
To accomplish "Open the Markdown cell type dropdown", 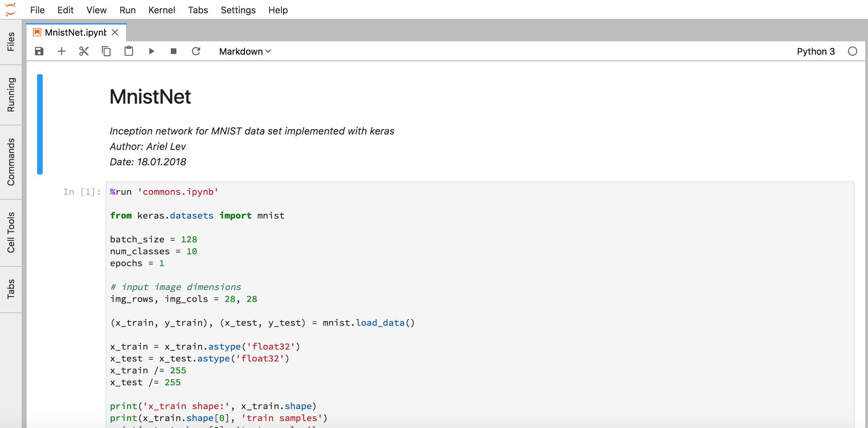I will click(x=245, y=51).
